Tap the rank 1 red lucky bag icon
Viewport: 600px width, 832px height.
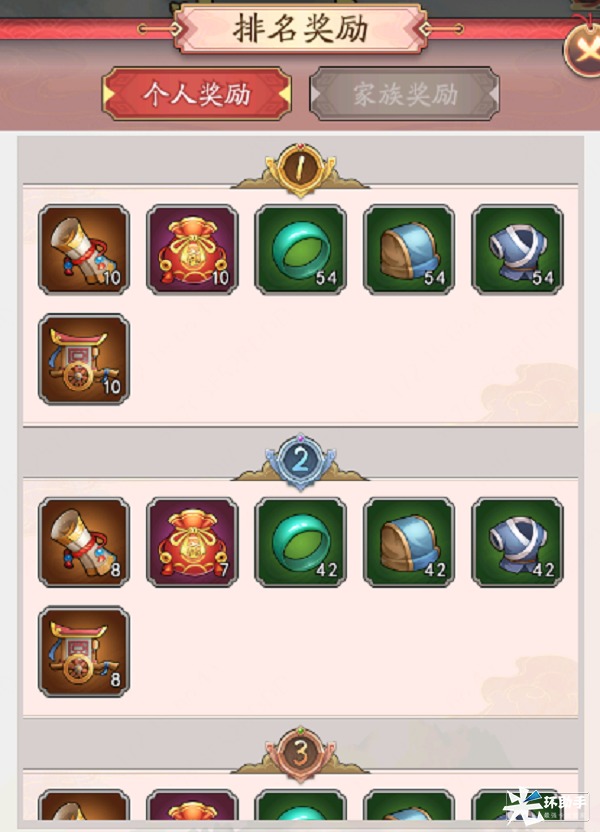(192, 249)
